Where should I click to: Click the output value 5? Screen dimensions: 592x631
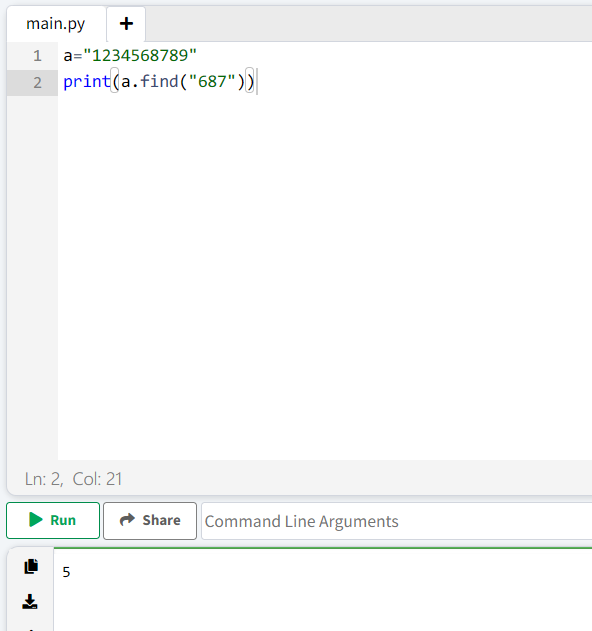coord(66,572)
